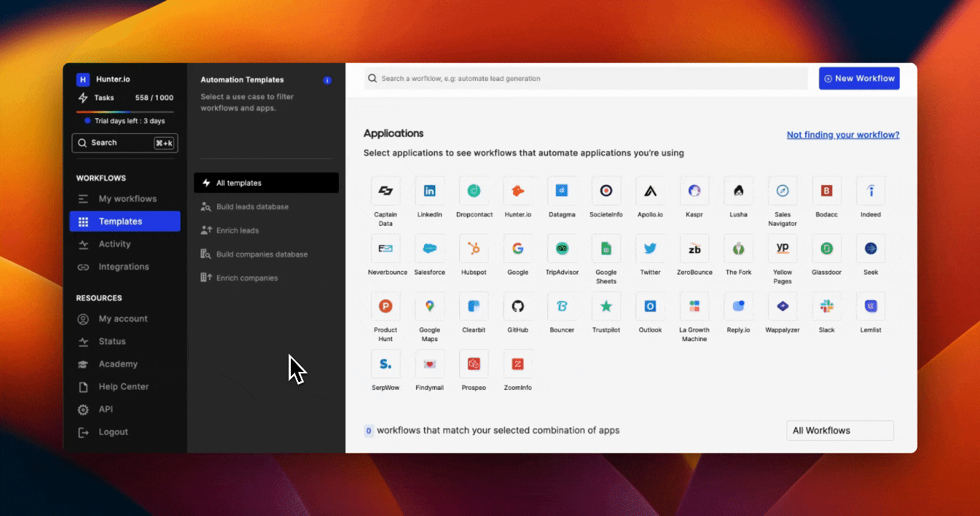Open the All Workflows dropdown
Image resolution: width=980 pixels, height=516 pixels.
pos(840,431)
